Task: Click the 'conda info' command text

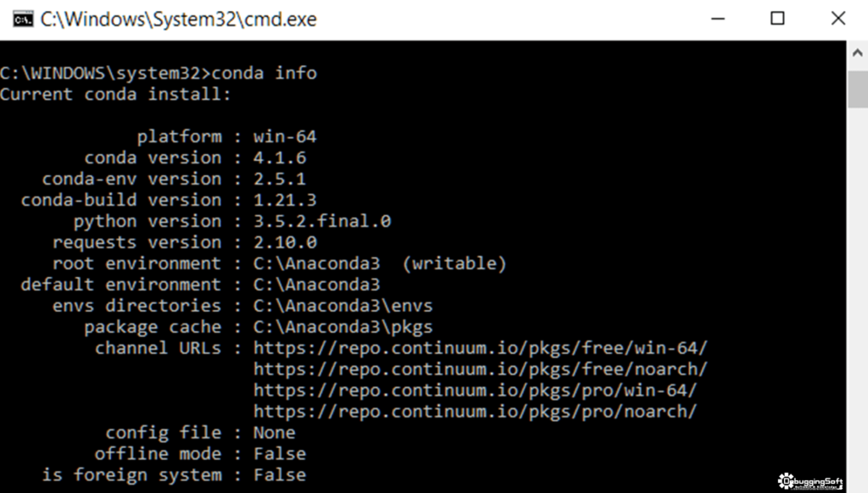Action: pos(264,73)
